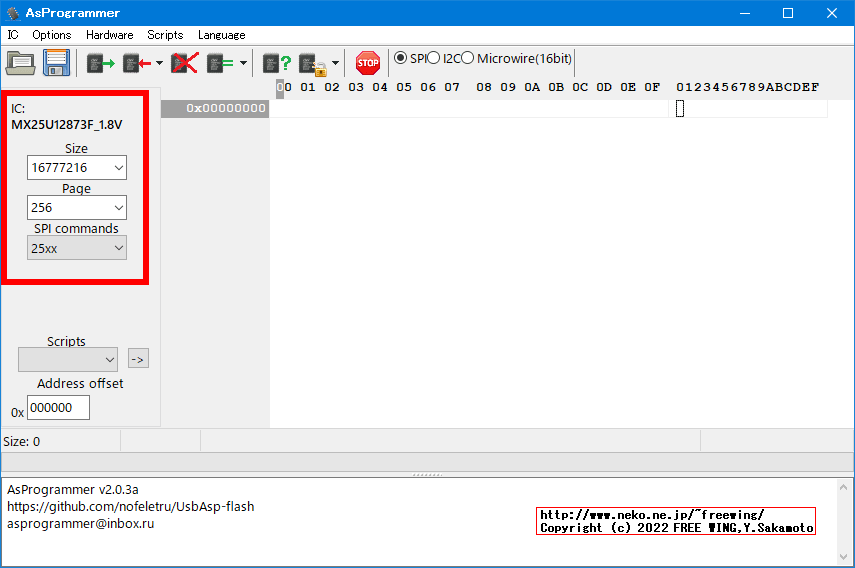Open the Size combo box showing 16777216

(x=77, y=167)
